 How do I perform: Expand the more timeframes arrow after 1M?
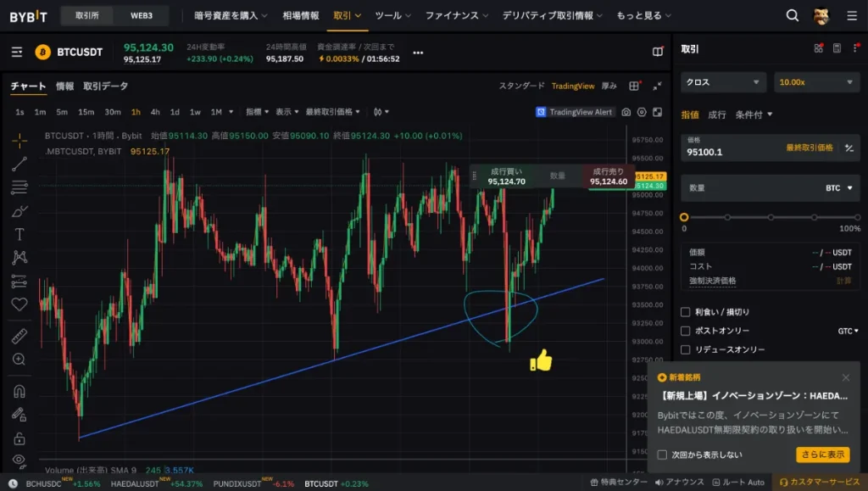(231, 112)
